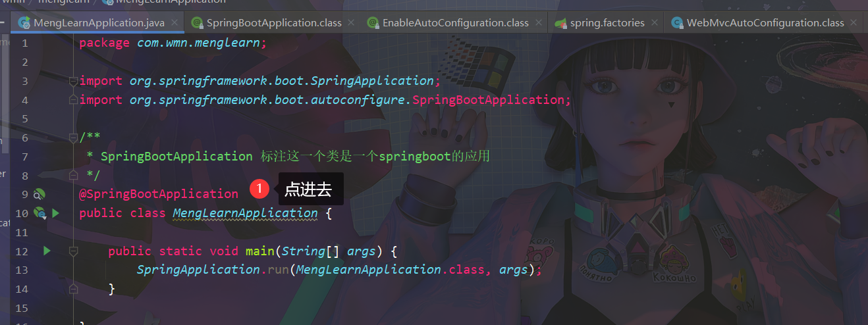Click the package keyword on line 1

coord(104,43)
